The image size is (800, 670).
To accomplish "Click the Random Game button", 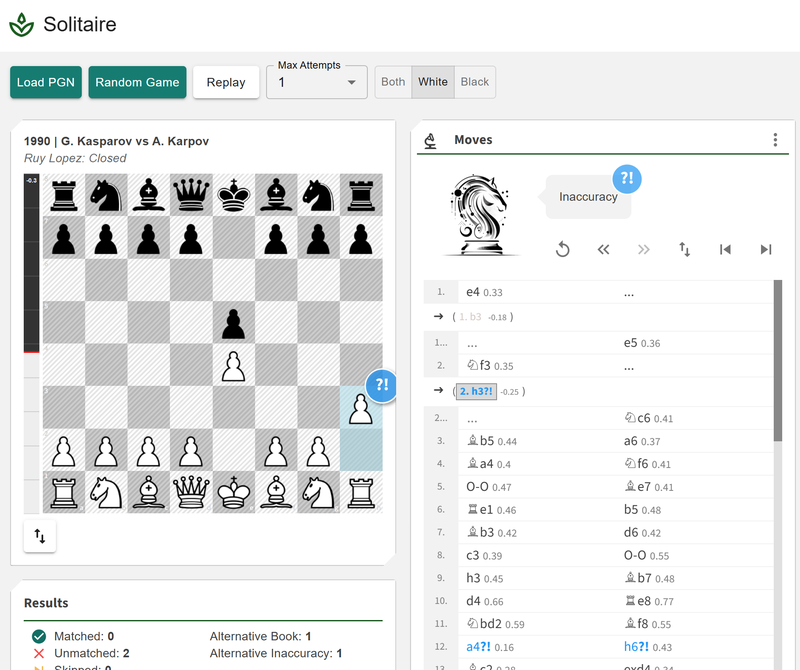I will tap(135, 82).
